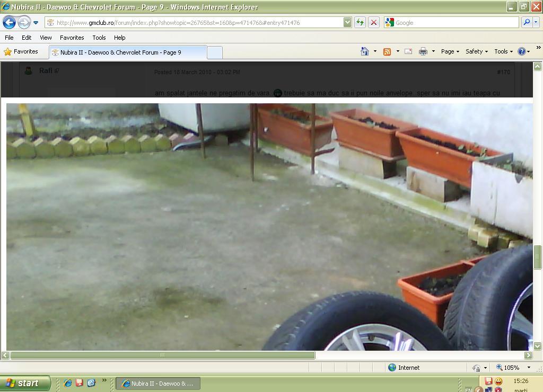Image resolution: width=543 pixels, height=392 pixels.
Task: Open the Favorites menu in menu bar
Action: click(x=72, y=38)
